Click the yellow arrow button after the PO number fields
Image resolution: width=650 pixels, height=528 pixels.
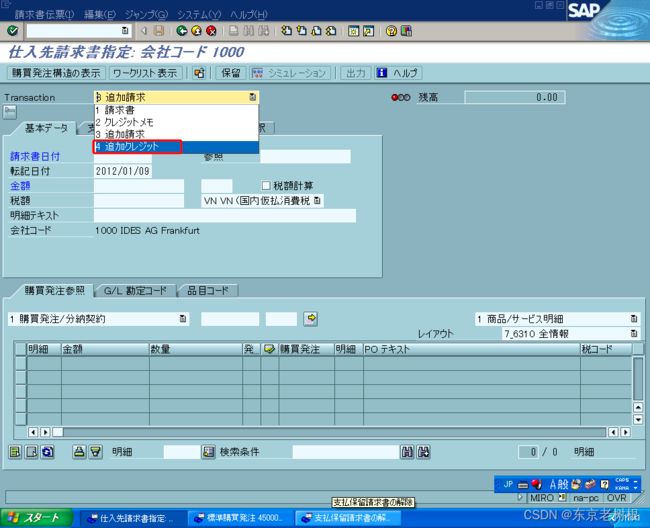pos(310,319)
